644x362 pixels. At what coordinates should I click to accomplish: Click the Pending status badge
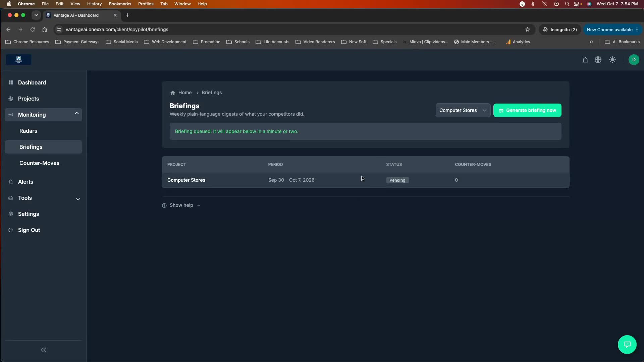[x=397, y=180]
